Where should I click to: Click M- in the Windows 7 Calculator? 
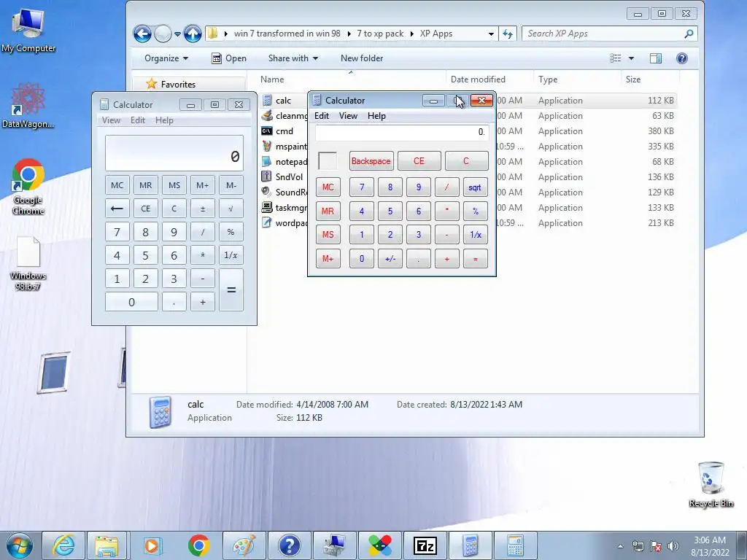click(231, 185)
